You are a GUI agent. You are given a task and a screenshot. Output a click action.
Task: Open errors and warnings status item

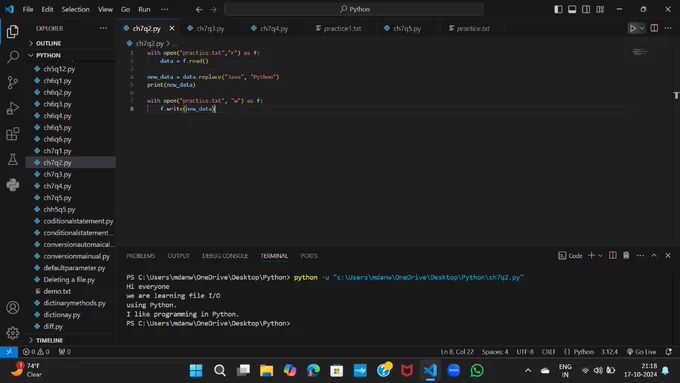point(36,352)
